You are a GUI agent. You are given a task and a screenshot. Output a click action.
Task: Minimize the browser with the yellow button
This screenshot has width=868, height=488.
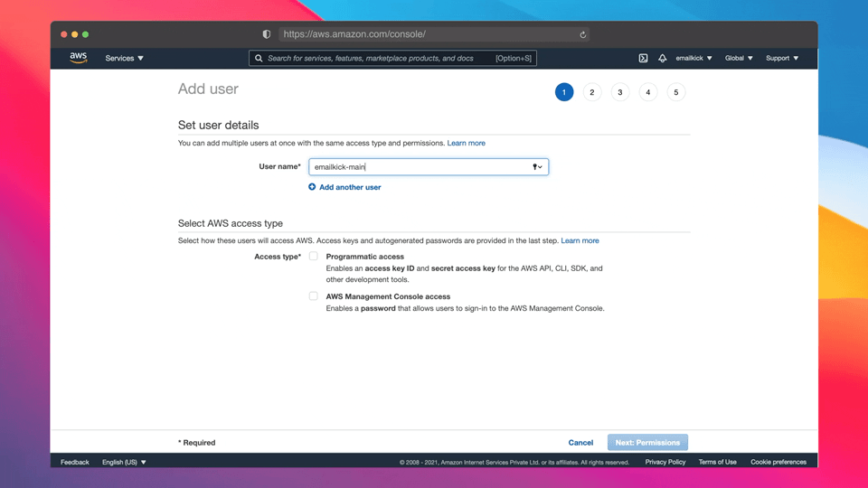[x=75, y=34]
